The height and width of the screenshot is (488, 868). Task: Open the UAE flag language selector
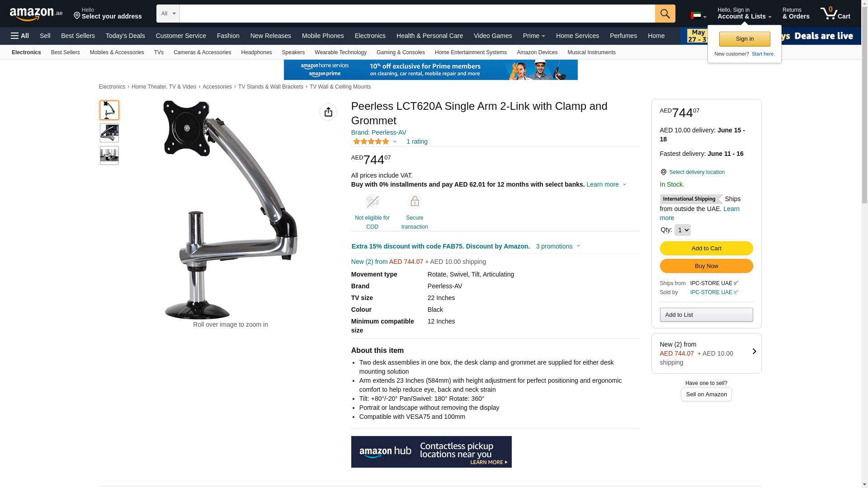click(x=698, y=16)
